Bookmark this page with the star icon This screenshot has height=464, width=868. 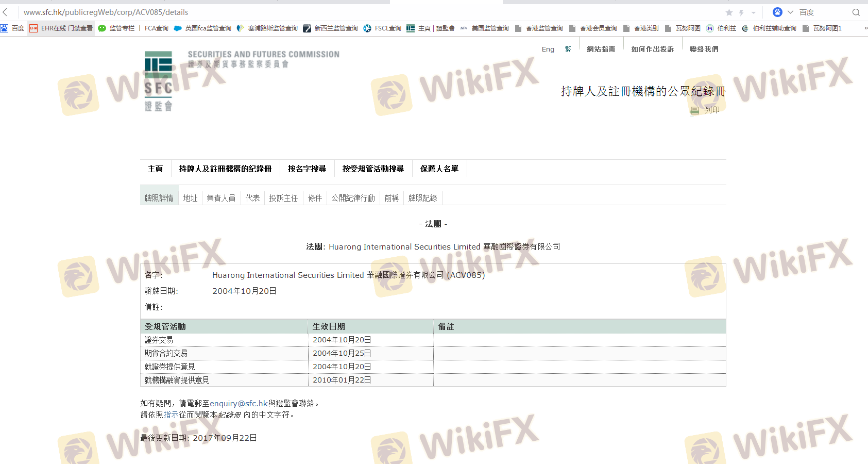pos(729,12)
